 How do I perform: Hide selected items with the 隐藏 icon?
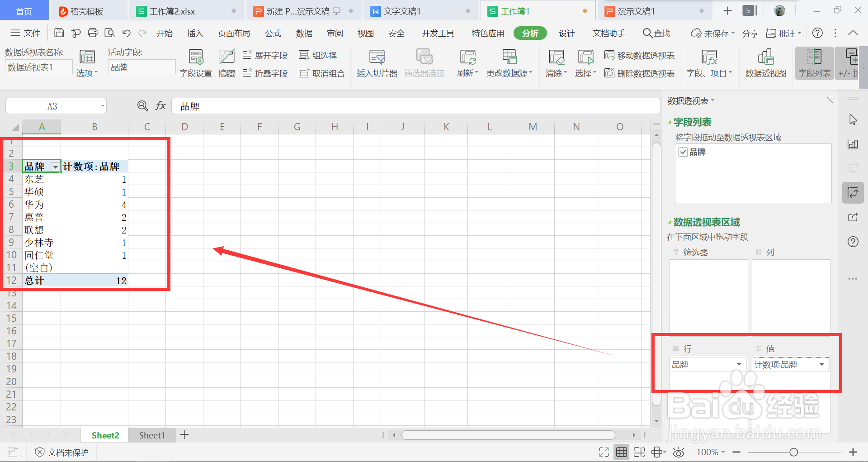[x=226, y=63]
